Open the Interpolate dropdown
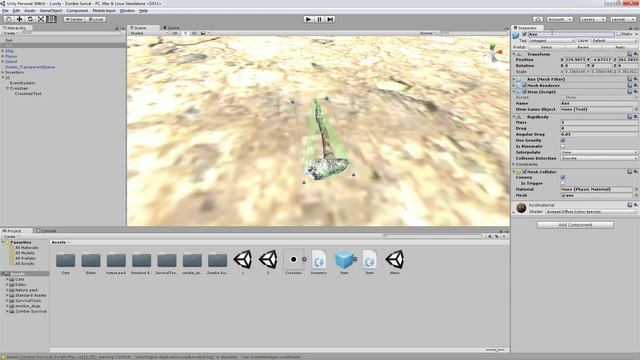Screen dimensions: 640x360 pyautogui.click(x=599, y=152)
